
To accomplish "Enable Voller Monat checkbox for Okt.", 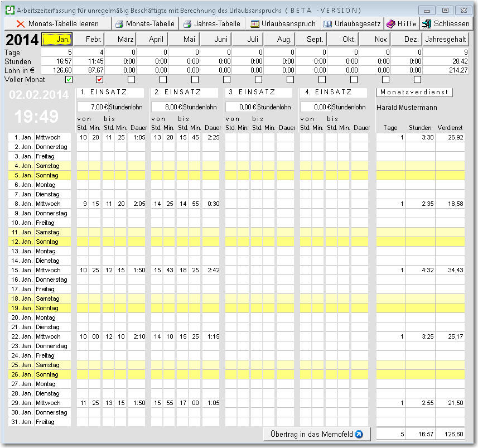I will [x=354, y=80].
